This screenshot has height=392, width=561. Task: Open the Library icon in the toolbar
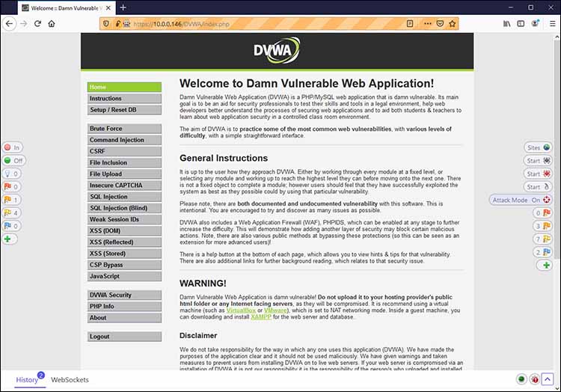click(x=506, y=24)
